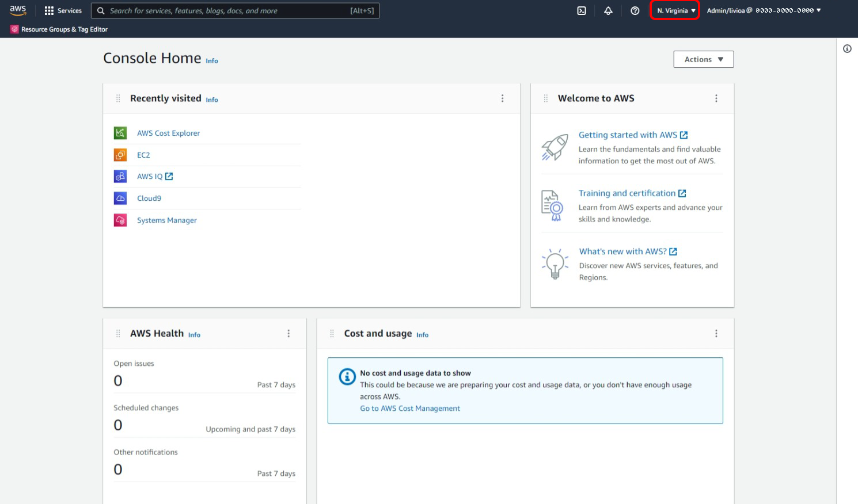Open the info panel icon at right edge
858x504 pixels.
(847, 49)
